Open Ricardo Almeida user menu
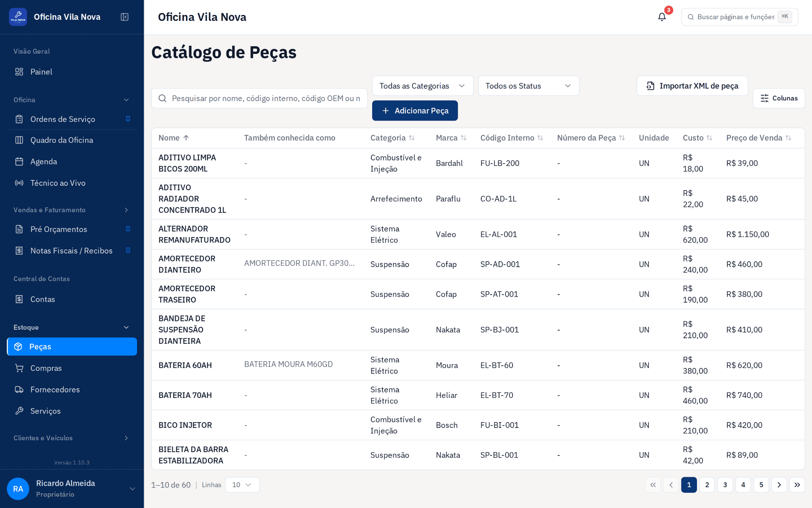The image size is (812, 508). coord(72,489)
